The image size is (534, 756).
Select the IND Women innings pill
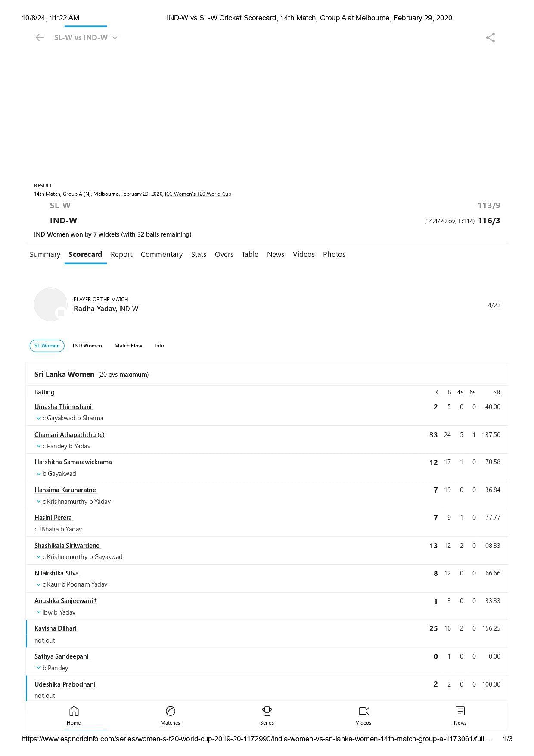(87, 346)
